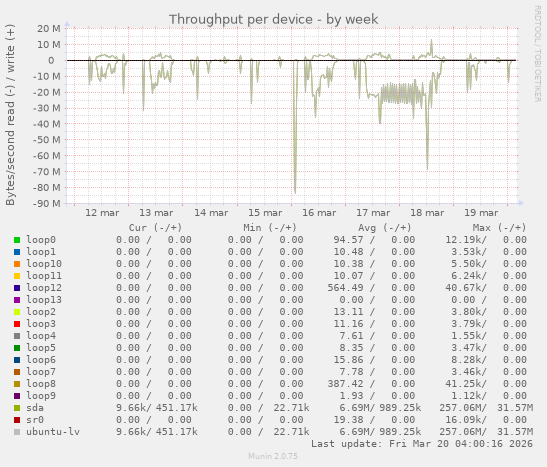Click the -50 M y-axis label
Screen dimensions: 547x467
click(47, 140)
